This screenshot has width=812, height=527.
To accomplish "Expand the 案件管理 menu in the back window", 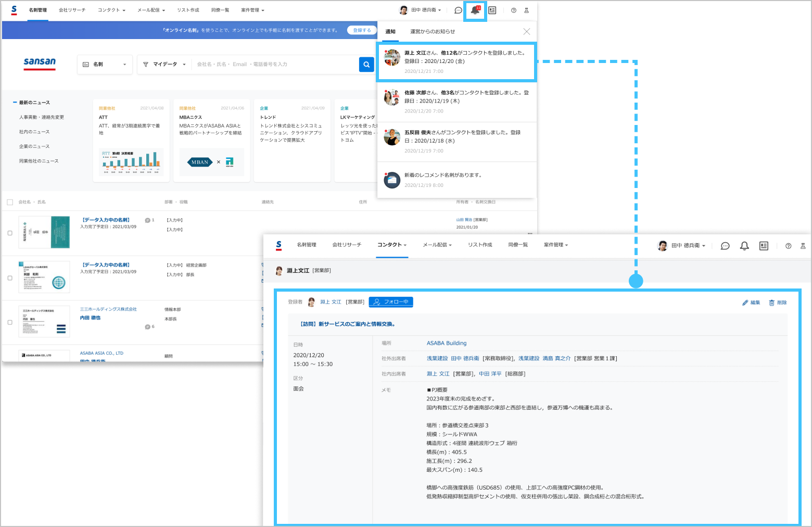I will coord(253,10).
